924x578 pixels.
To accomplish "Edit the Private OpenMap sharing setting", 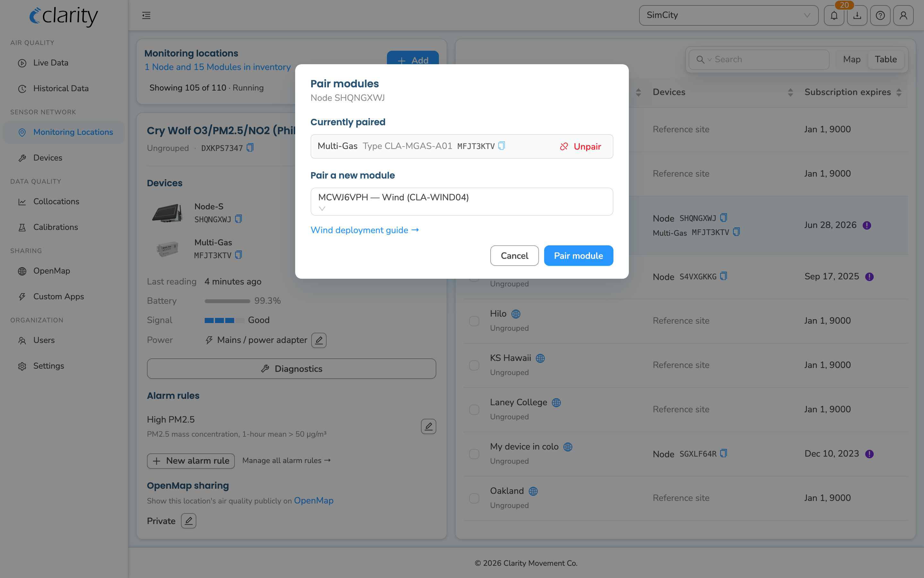I will click(x=189, y=521).
